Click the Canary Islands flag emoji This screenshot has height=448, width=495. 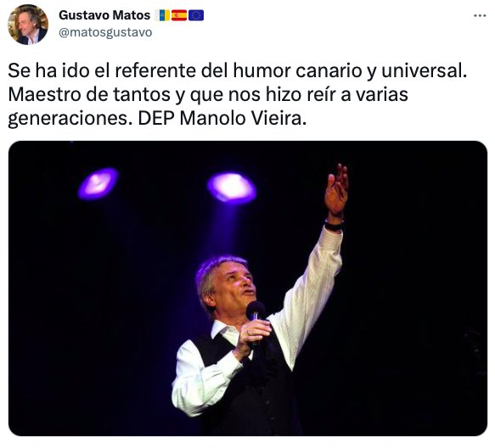162,15
